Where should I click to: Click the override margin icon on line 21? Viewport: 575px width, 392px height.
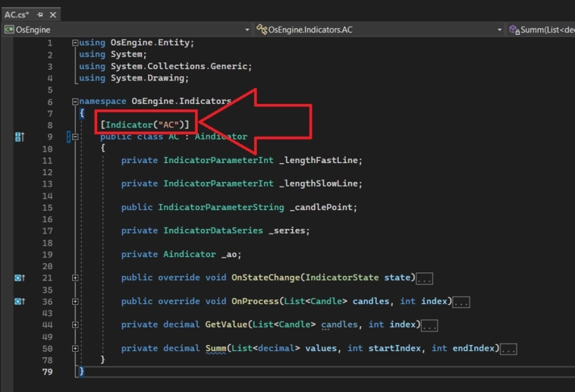point(20,278)
